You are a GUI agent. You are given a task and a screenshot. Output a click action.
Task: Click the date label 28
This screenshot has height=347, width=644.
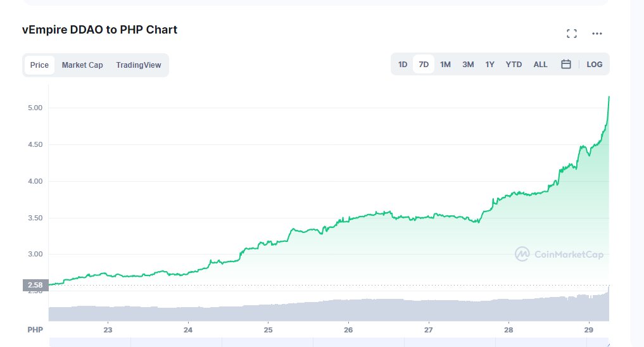508,330
